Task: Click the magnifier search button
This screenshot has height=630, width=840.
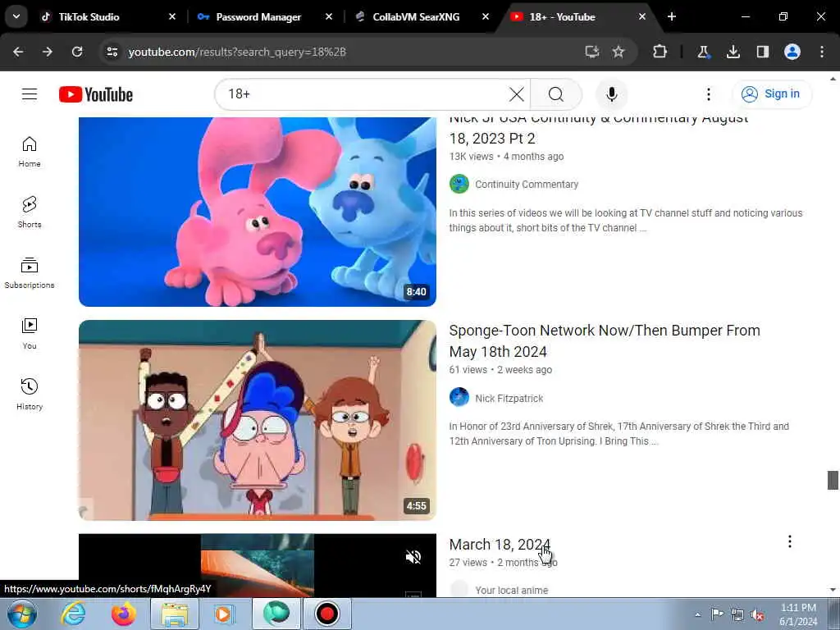Action: (x=556, y=94)
